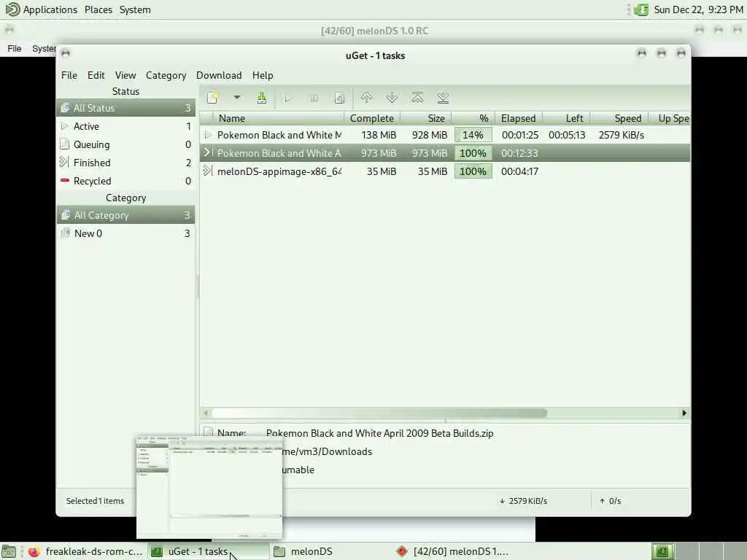Sort downloads by the Elapsed column
The height and width of the screenshot is (560, 747).
tap(519, 118)
